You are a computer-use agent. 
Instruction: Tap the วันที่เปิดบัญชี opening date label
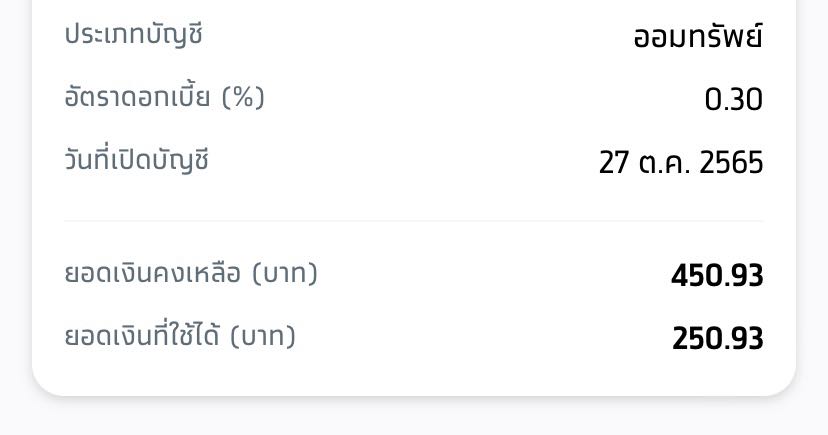[x=137, y=159]
